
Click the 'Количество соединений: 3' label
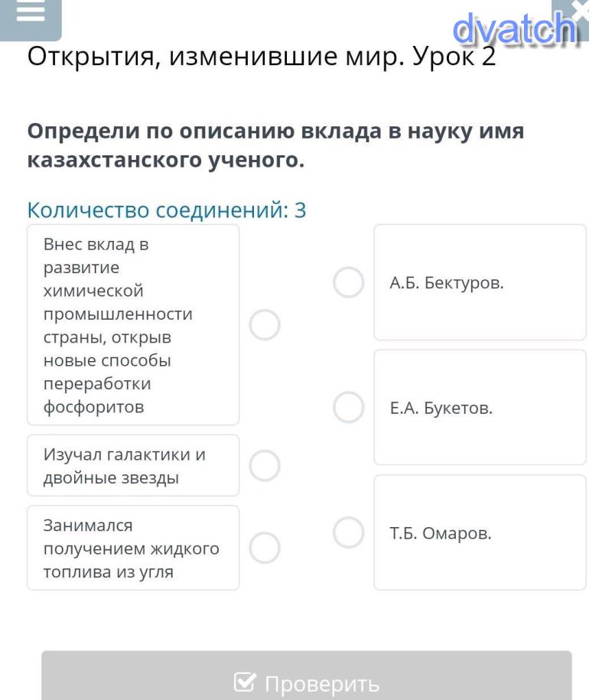[167, 210]
